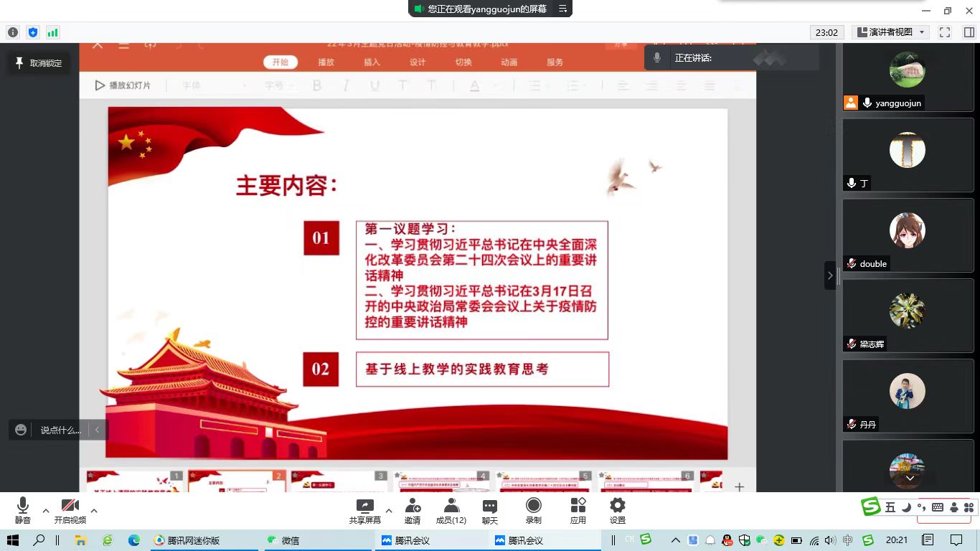Open 设置 settings gear
The image size is (980, 551).
click(x=617, y=511)
